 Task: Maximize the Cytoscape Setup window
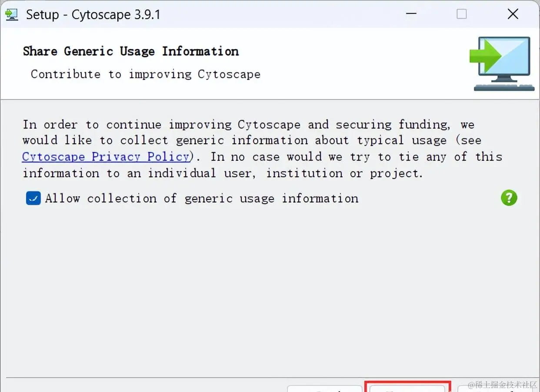tap(462, 14)
